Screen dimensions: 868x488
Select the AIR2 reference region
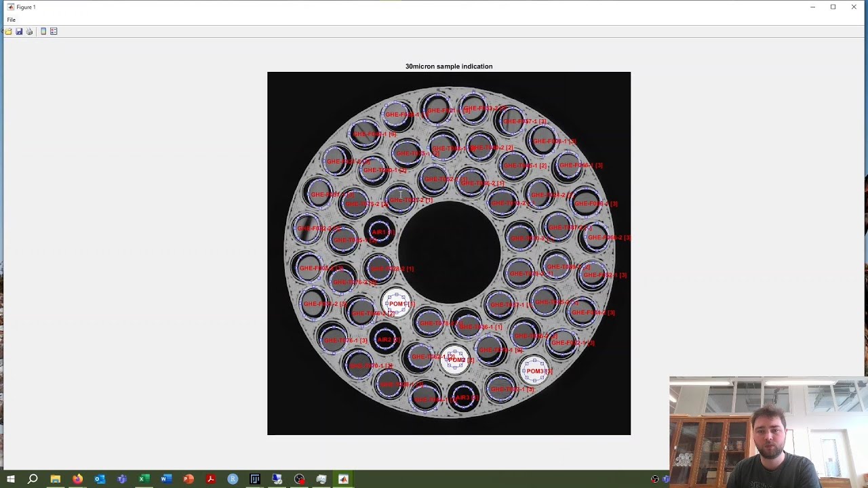click(385, 340)
